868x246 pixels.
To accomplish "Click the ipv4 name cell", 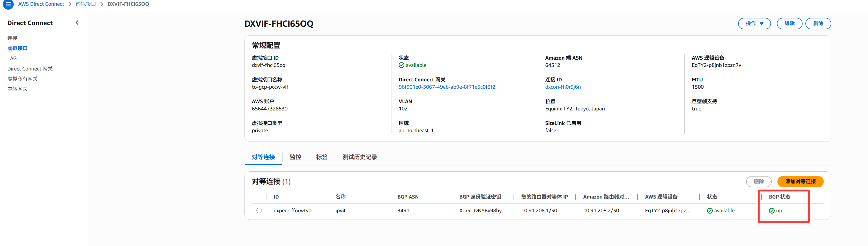I will 340,210.
